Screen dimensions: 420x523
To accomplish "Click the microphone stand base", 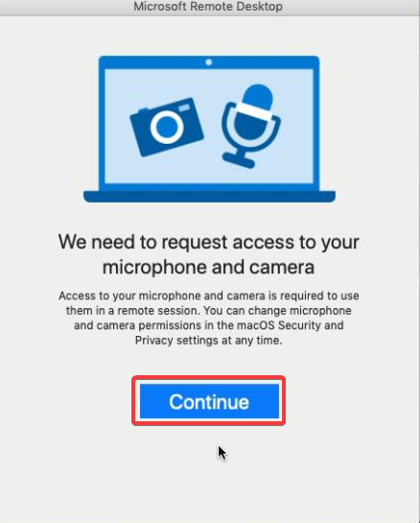I will pyautogui.click(x=239, y=159).
